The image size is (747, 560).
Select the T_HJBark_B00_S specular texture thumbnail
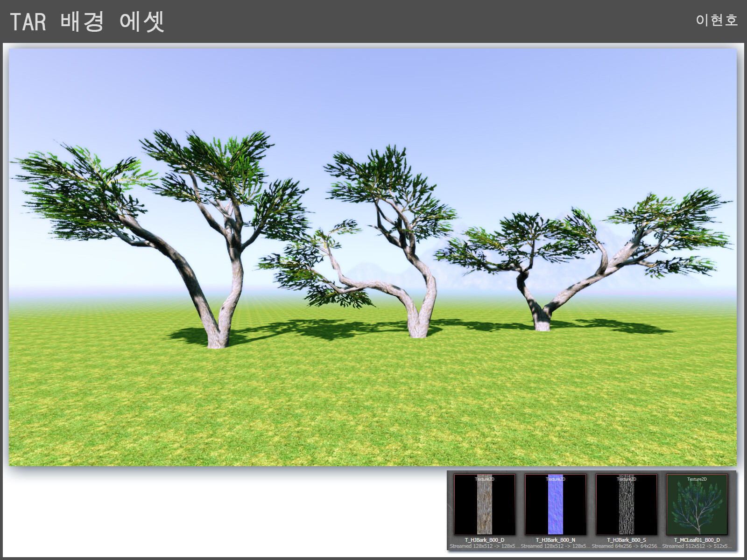pyautogui.click(x=627, y=506)
